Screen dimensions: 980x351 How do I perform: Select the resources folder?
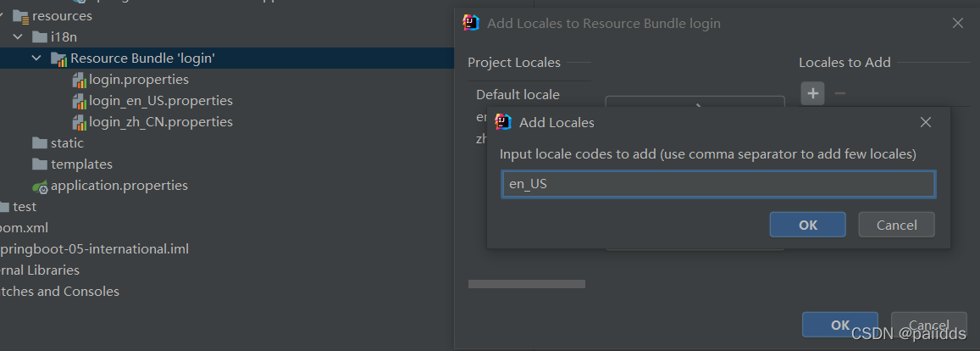62,15
